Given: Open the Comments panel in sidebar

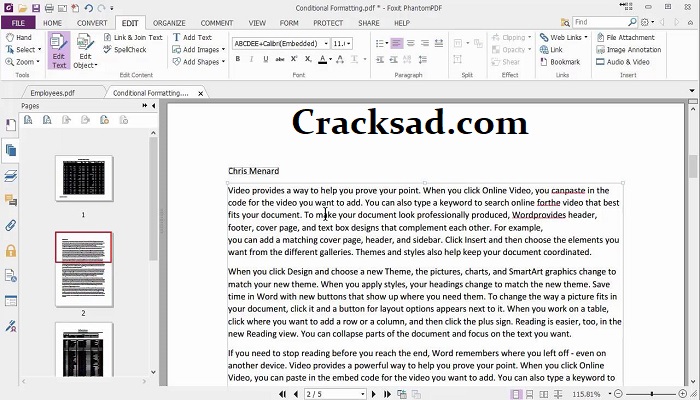Looking at the screenshot, I should coord(11,200).
